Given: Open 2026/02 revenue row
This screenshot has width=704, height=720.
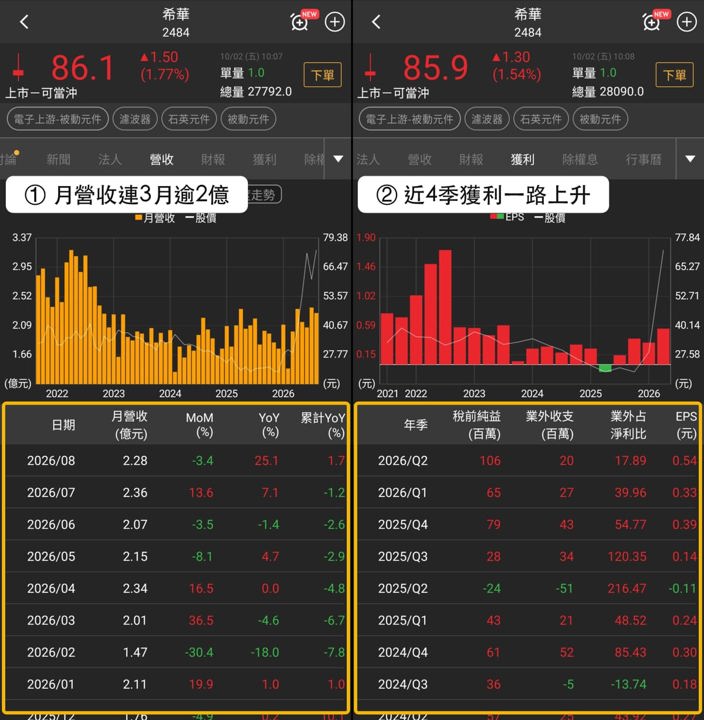Looking at the screenshot, I should pos(176,652).
